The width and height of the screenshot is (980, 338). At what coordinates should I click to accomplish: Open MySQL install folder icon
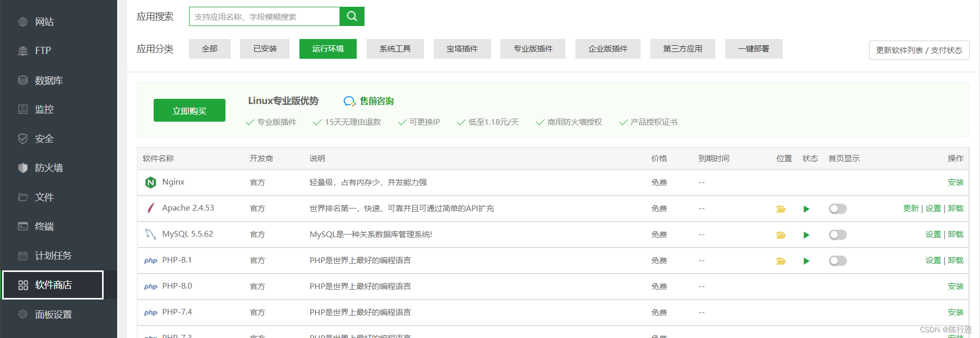pos(781,235)
